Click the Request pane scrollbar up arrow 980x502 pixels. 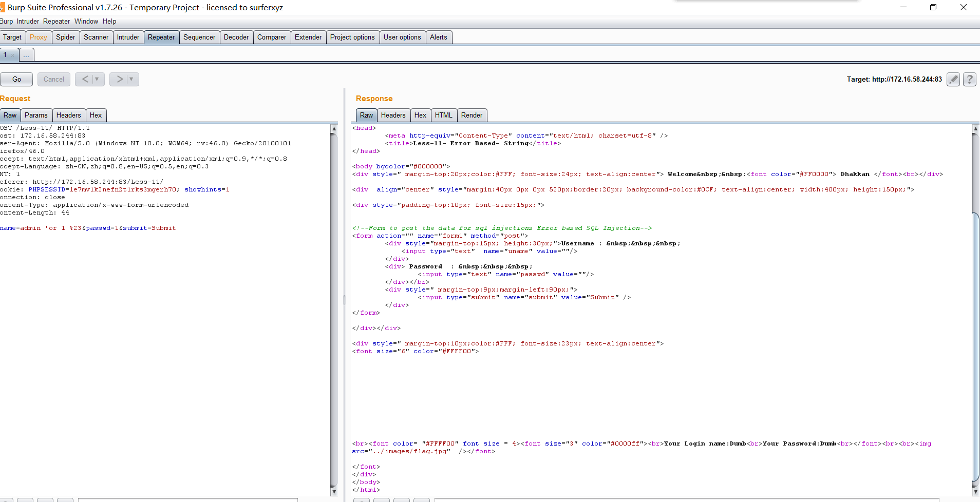[x=334, y=128]
